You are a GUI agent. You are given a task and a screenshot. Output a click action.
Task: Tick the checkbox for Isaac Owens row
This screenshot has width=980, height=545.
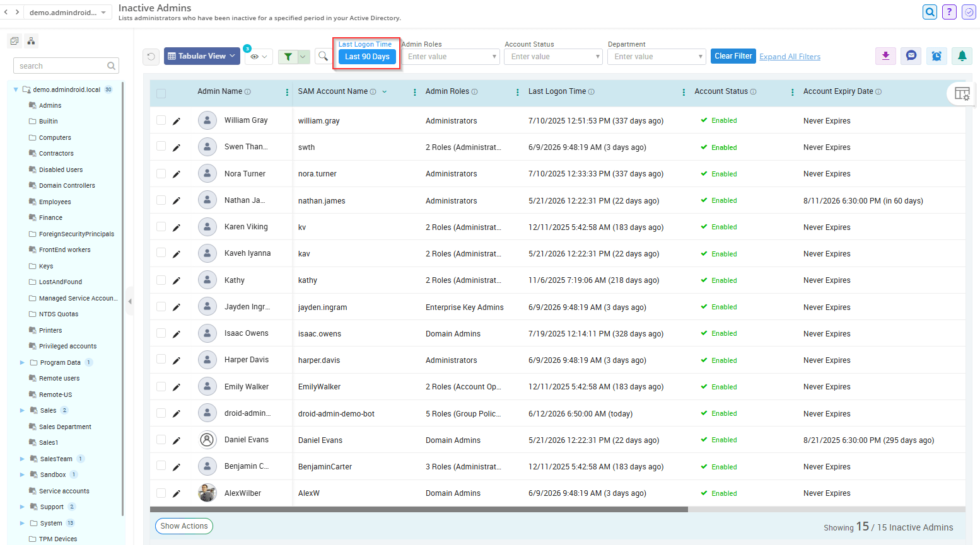tap(161, 333)
